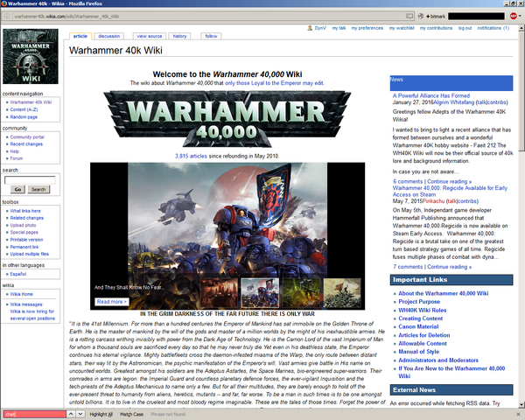The width and height of the screenshot is (525, 420).
Task: Click Upload multiple files link
Action: [30, 254]
